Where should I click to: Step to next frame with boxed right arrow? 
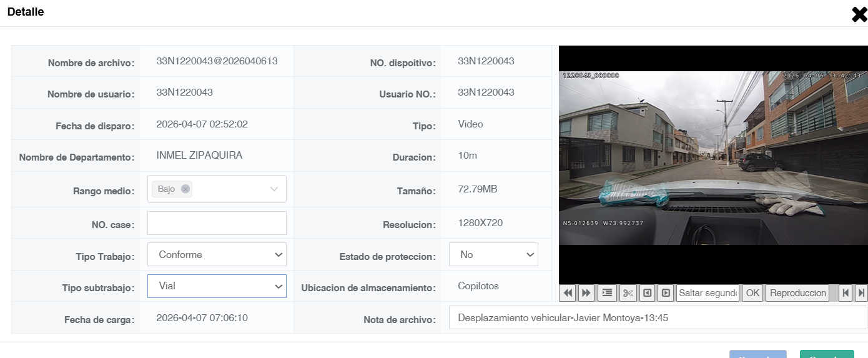point(666,293)
